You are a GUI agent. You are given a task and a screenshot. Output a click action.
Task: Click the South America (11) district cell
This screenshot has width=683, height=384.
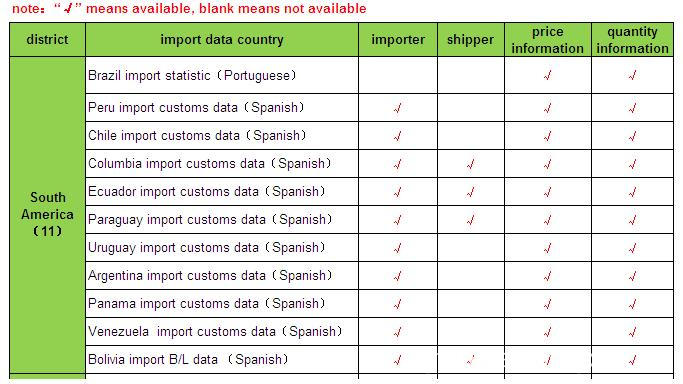(47, 214)
